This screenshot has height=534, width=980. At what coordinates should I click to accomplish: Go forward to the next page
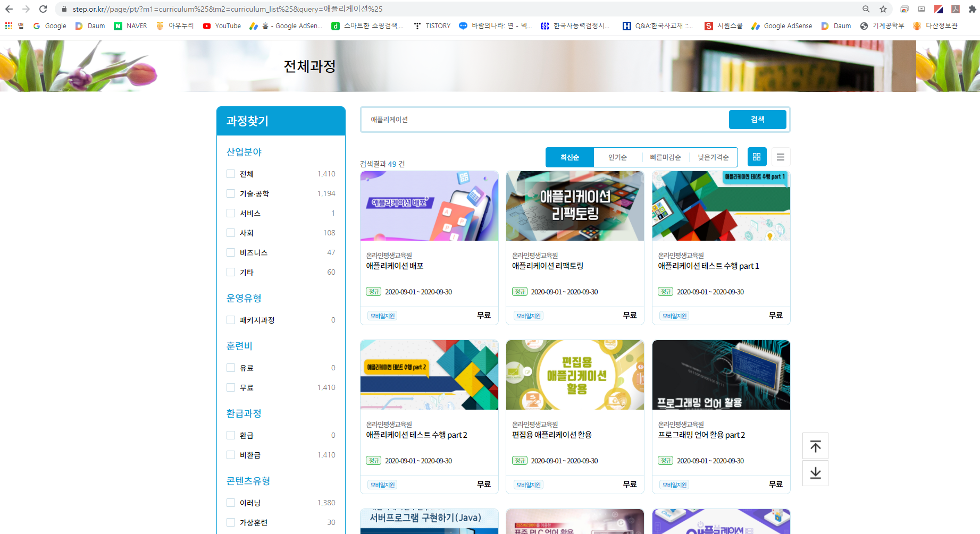pos(26,9)
